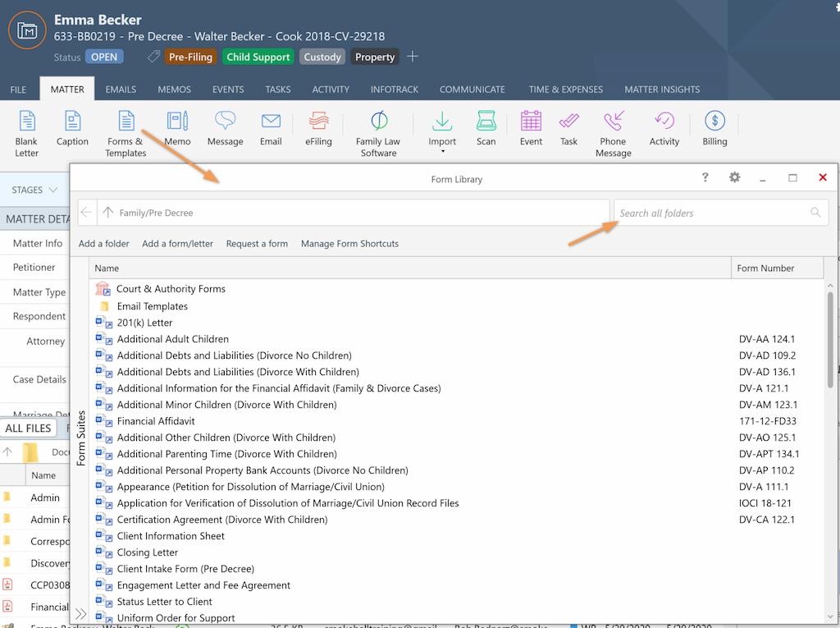Open Billing for this matter
The height and width of the screenshot is (628, 840).
click(x=714, y=128)
